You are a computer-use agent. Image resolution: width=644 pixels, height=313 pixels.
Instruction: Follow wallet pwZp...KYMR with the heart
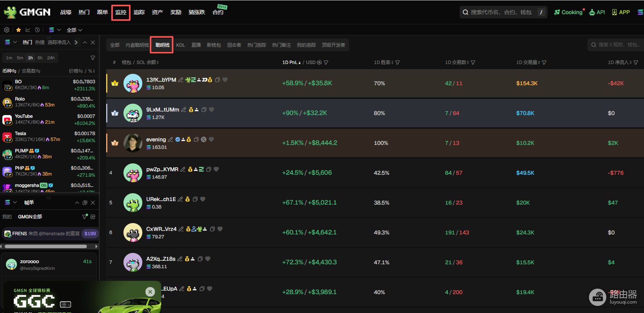tap(216, 169)
